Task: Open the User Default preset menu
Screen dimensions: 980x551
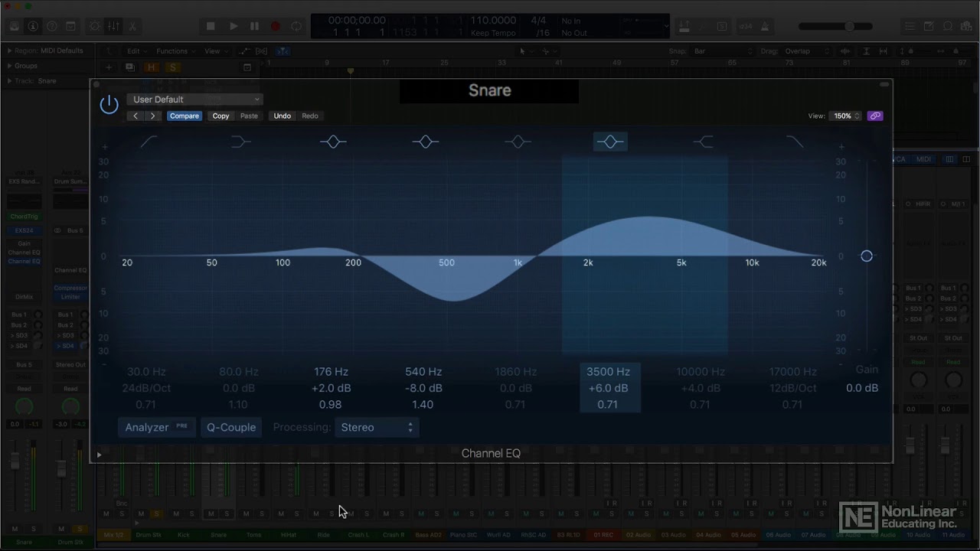Action: pos(196,99)
